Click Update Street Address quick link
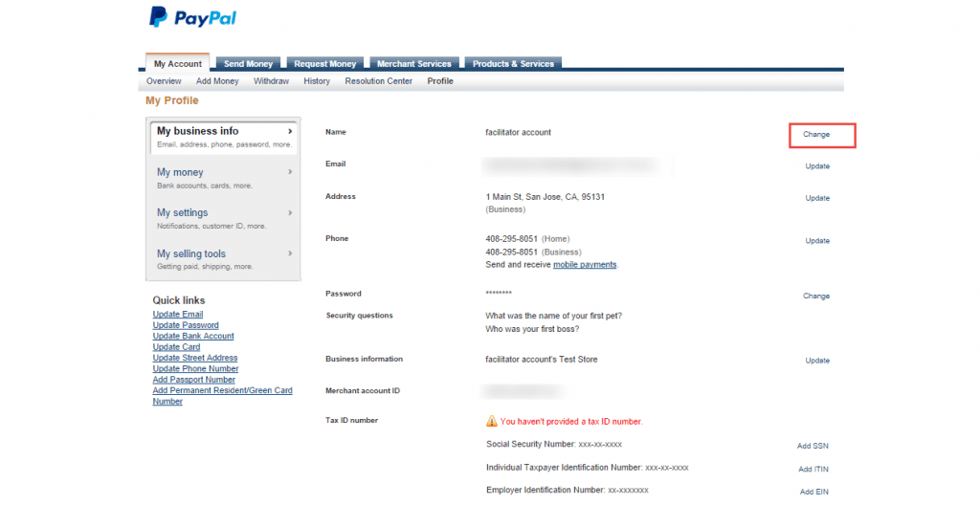The image size is (980, 527). 195,358
